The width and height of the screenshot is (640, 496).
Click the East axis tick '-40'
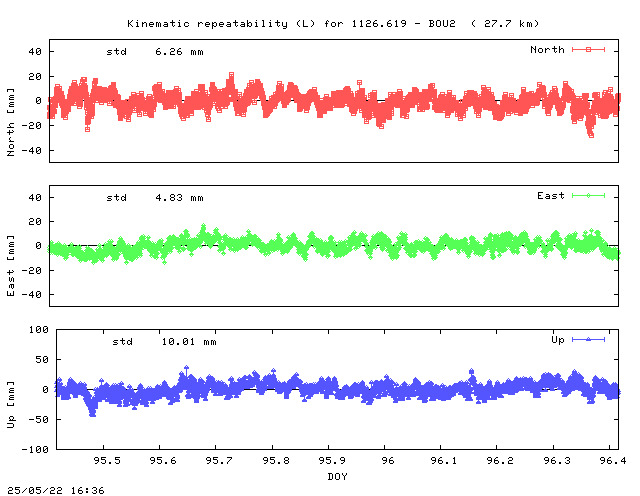pyautogui.click(x=31, y=294)
